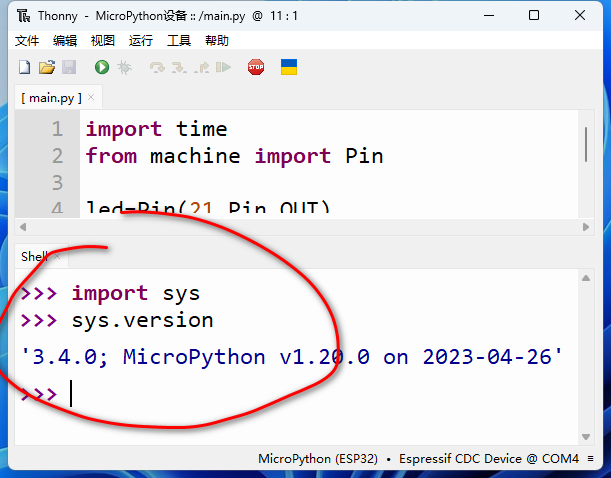Screen dimensions: 611x478
Task: Click the Espressif CDC Device @ COM4 text
Action: [x=489, y=459]
